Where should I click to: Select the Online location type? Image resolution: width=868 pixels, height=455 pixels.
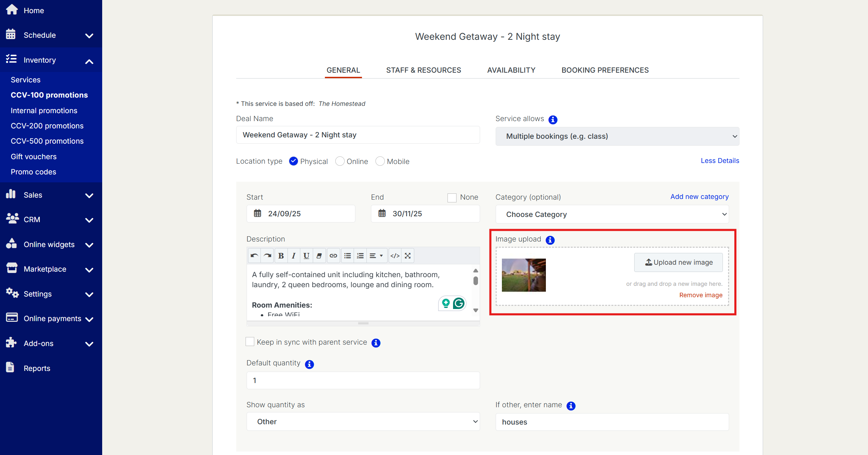coord(340,161)
